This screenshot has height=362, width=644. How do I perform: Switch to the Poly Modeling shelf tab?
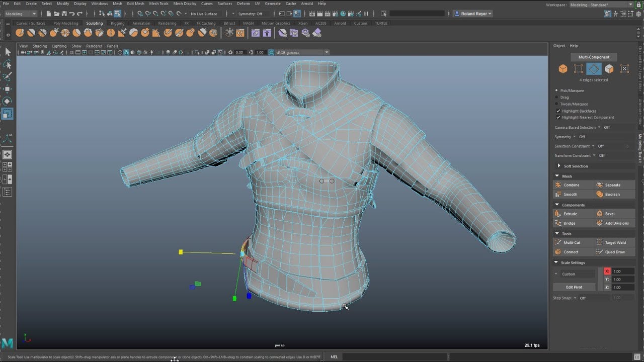(66, 23)
